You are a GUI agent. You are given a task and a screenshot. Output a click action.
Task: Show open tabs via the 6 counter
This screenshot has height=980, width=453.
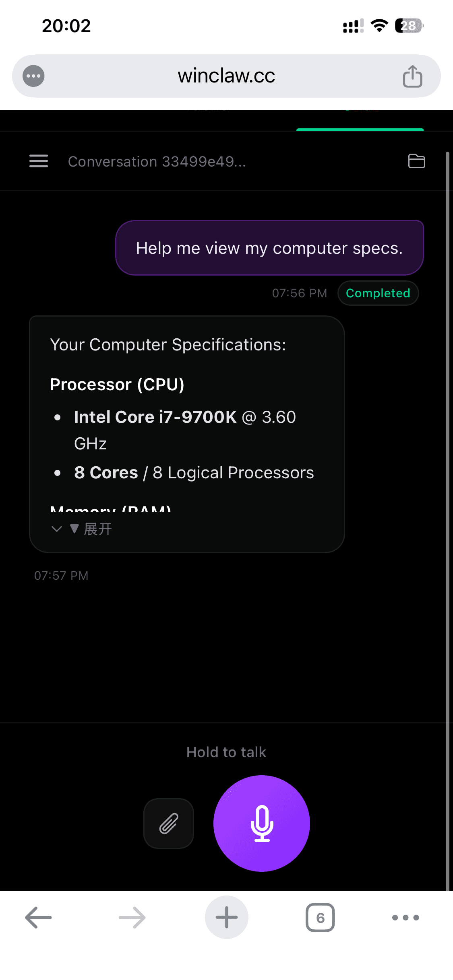[320, 918]
